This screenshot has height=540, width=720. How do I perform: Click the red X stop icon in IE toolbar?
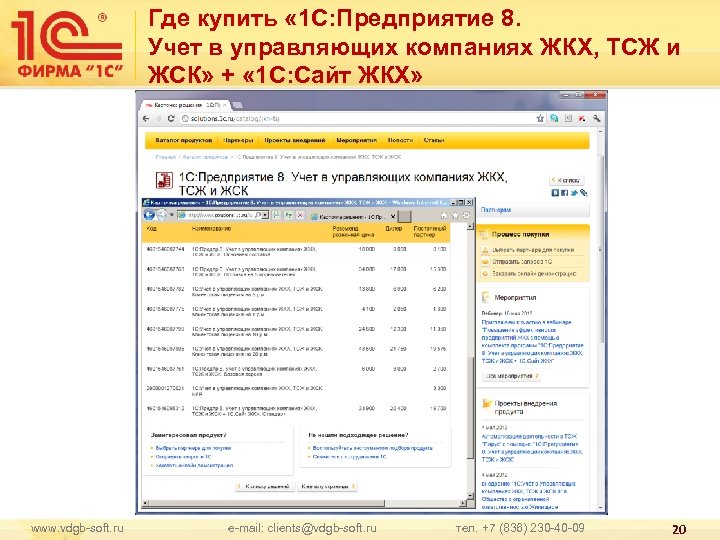coord(300,215)
